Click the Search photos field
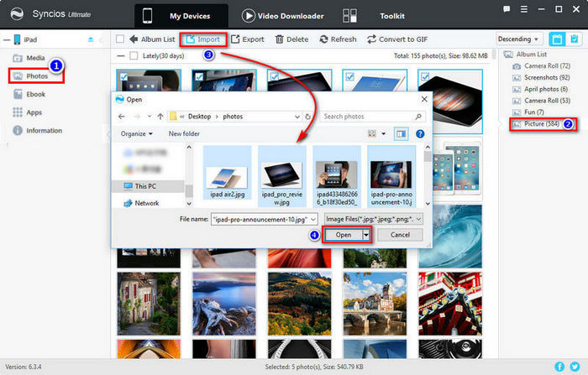This screenshot has width=588, height=375. pos(372,117)
